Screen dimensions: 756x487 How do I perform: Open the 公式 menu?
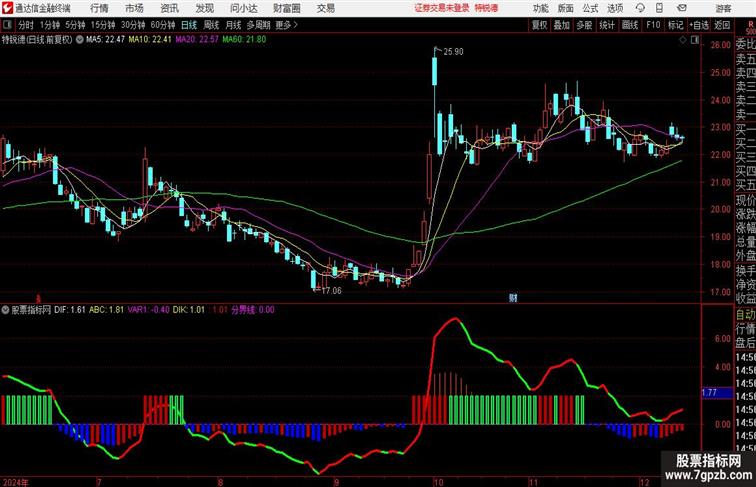[x=590, y=8]
